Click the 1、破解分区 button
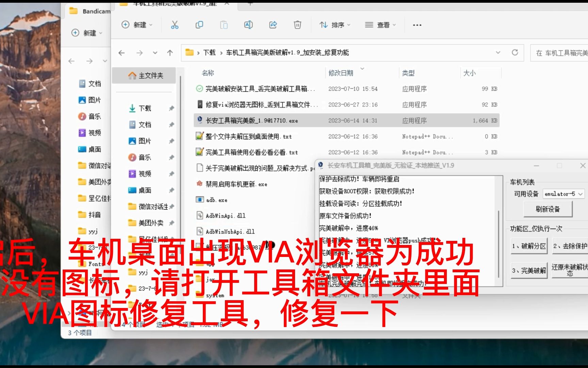The image size is (588, 368). [x=529, y=246]
